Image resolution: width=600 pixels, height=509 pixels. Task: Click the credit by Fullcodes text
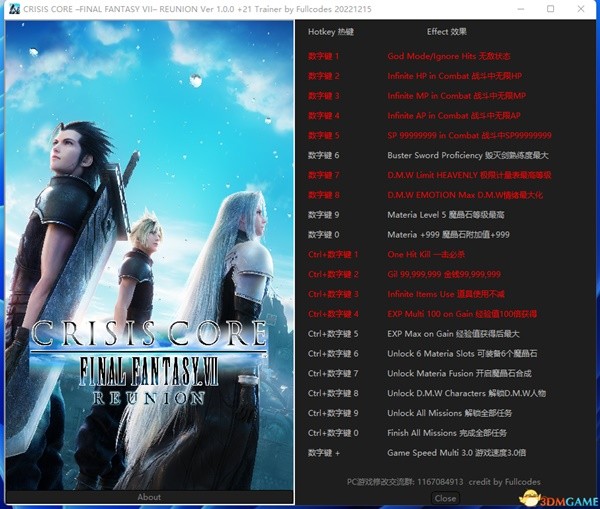pyautogui.click(x=504, y=482)
